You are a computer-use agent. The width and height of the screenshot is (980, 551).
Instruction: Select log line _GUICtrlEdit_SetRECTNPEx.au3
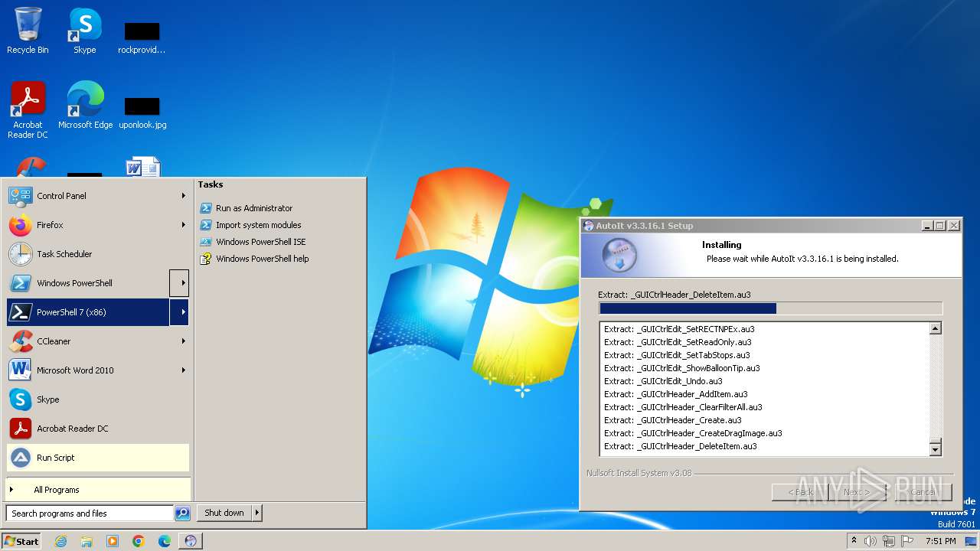[679, 329]
